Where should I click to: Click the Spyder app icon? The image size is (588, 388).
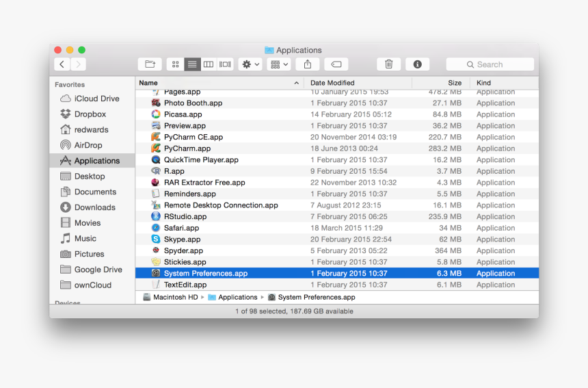[156, 250]
